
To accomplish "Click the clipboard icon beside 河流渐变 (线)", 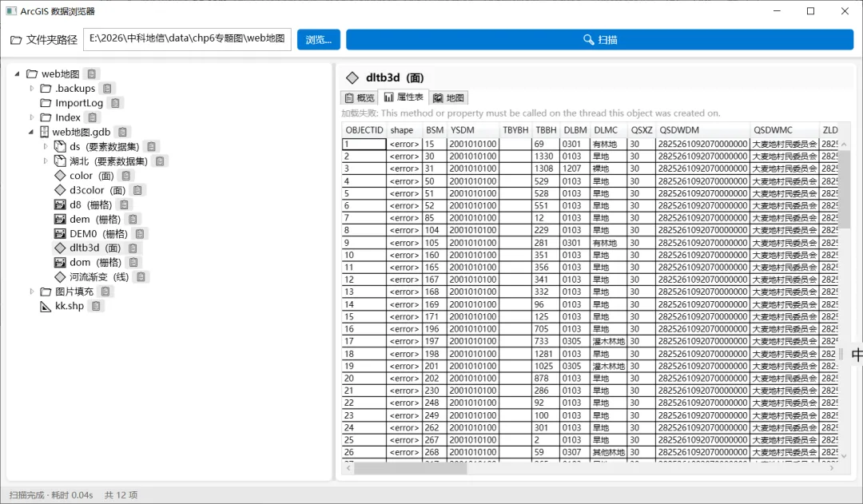I will click(141, 276).
